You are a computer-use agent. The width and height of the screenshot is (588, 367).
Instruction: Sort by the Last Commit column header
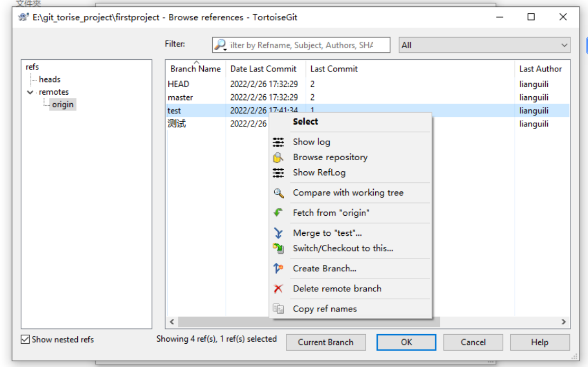tap(334, 69)
